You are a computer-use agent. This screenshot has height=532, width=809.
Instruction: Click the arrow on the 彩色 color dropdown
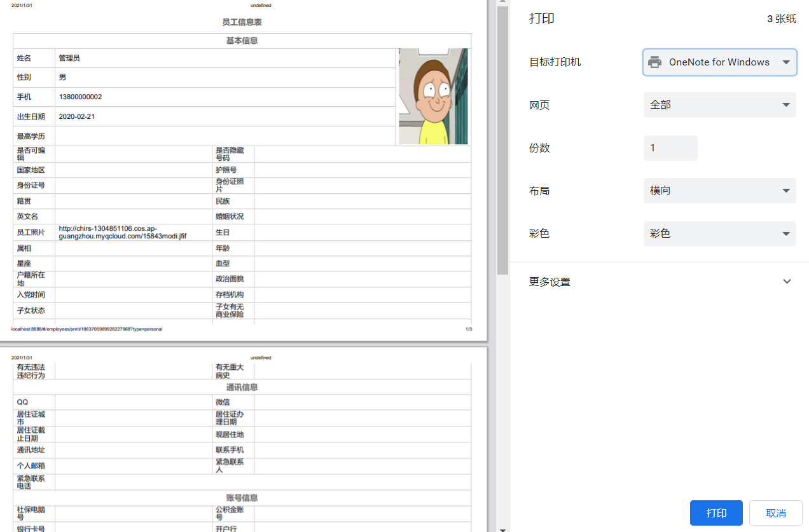point(786,233)
